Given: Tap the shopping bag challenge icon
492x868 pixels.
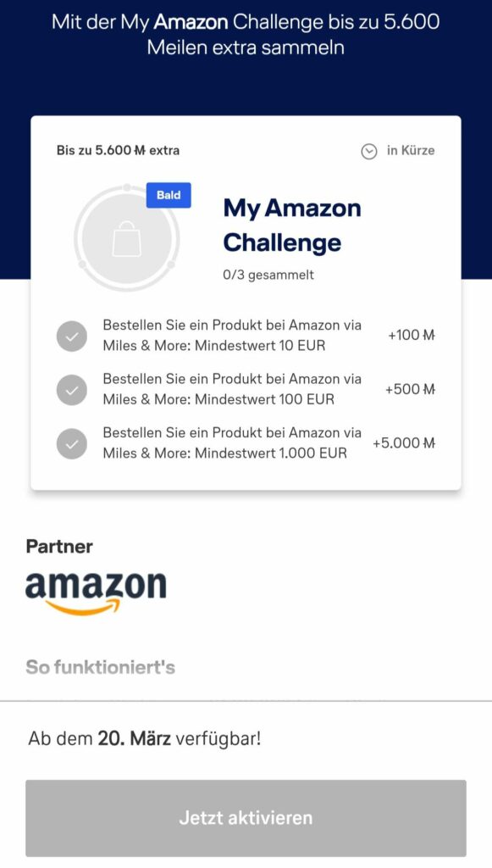Looking at the screenshot, I should coord(126,239).
